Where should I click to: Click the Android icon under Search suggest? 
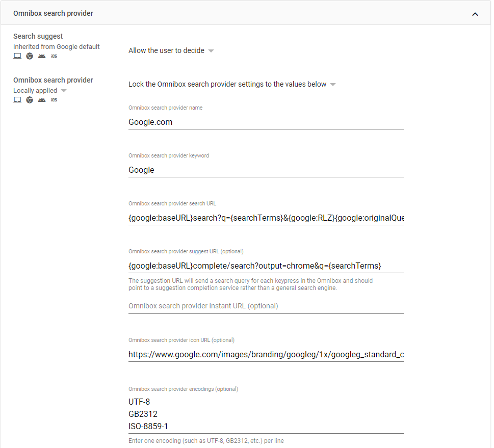click(42, 56)
